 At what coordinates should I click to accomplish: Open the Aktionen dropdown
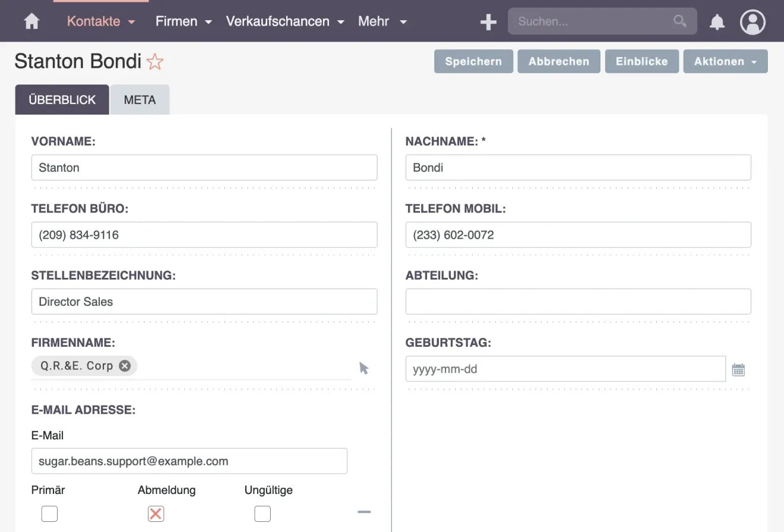click(725, 61)
